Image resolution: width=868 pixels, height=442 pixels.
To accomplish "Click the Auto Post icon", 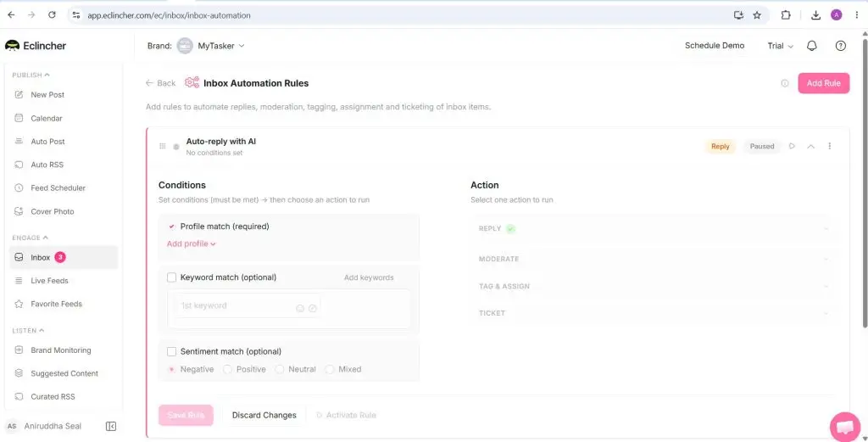I will tap(19, 141).
